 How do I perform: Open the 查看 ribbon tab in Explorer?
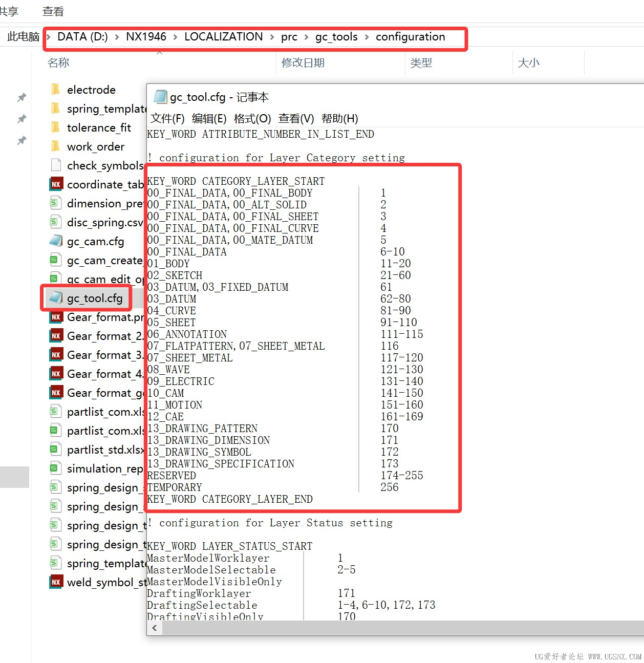pos(53,11)
